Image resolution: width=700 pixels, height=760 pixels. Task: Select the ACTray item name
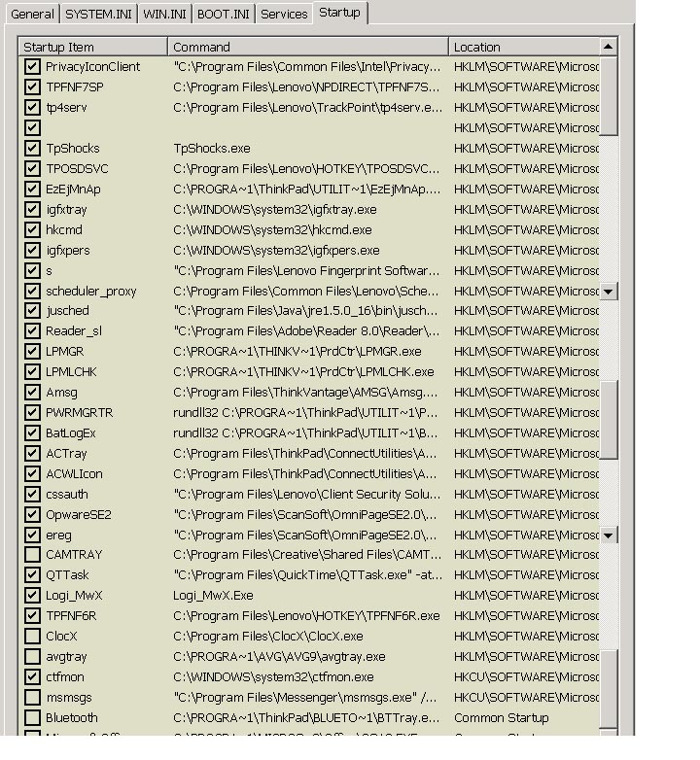coord(66,454)
